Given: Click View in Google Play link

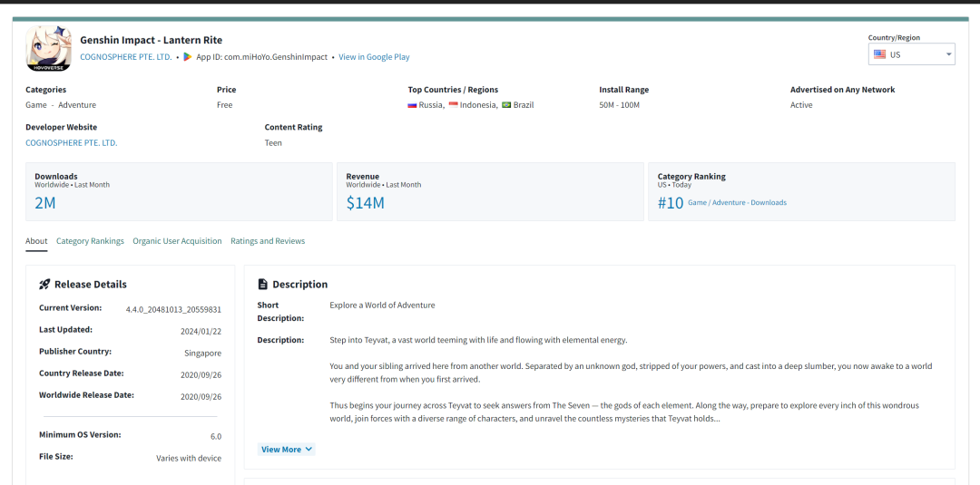Looking at the screenshot, I should pos(375,57).
